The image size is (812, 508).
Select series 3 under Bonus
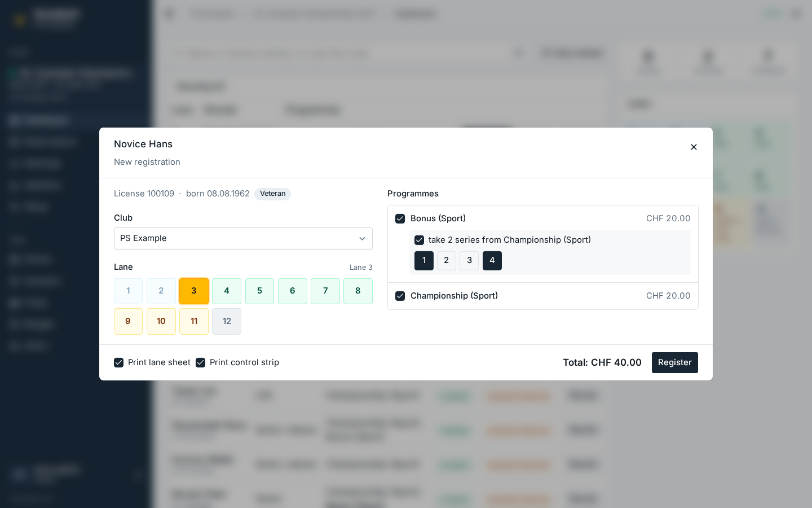[x=469, y=261]
